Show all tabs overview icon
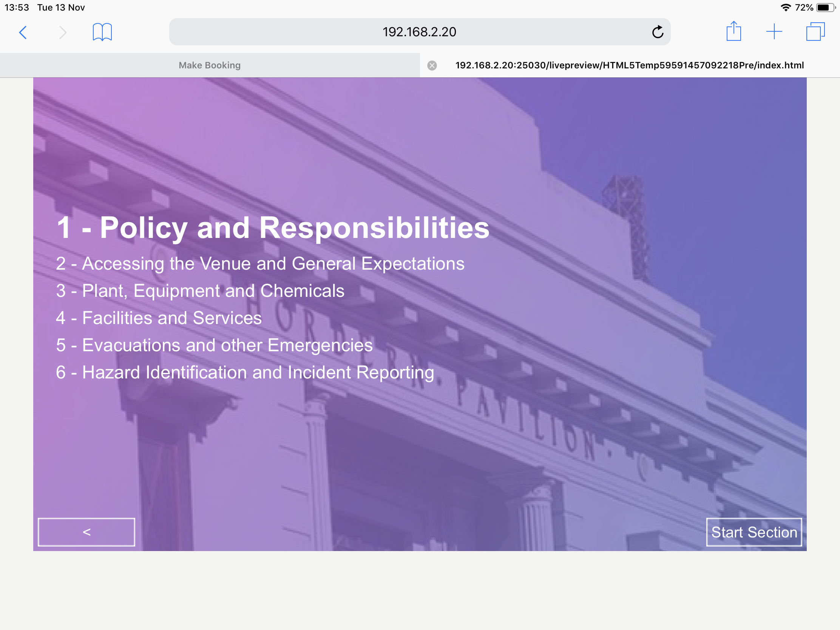This screenshot has width=840, height=630. [815, 31]
